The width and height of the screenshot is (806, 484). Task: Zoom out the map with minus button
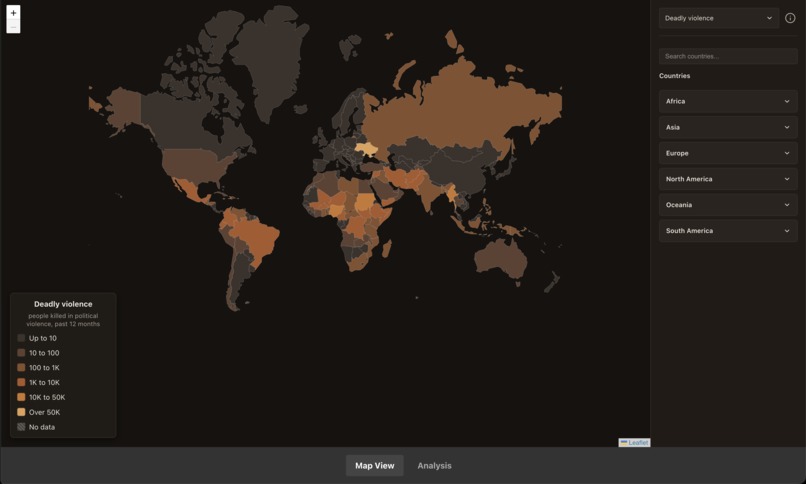pos(13,26)
